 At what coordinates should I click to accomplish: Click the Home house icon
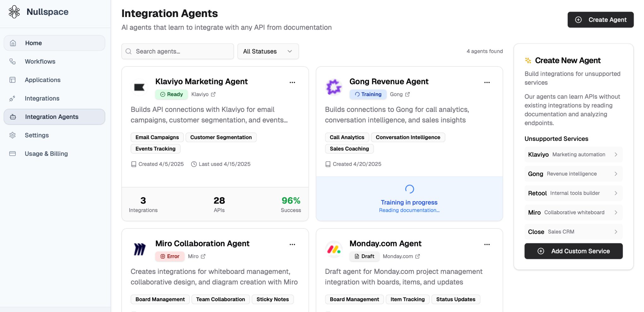tap(13, 43)
